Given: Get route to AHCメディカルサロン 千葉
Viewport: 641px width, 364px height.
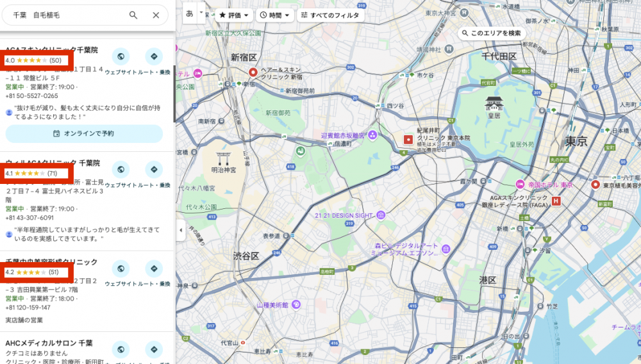Looking at the screenshot, I should point(154,349).
